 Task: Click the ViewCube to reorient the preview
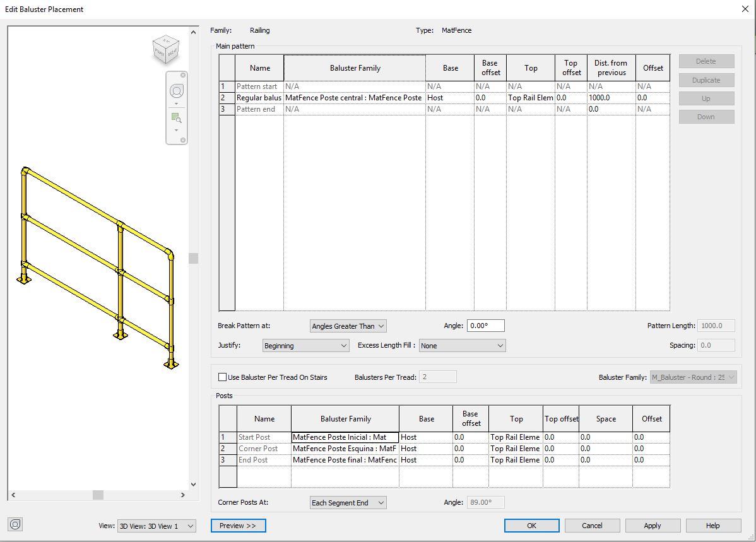pyautogui.click(x=167, y=49)
